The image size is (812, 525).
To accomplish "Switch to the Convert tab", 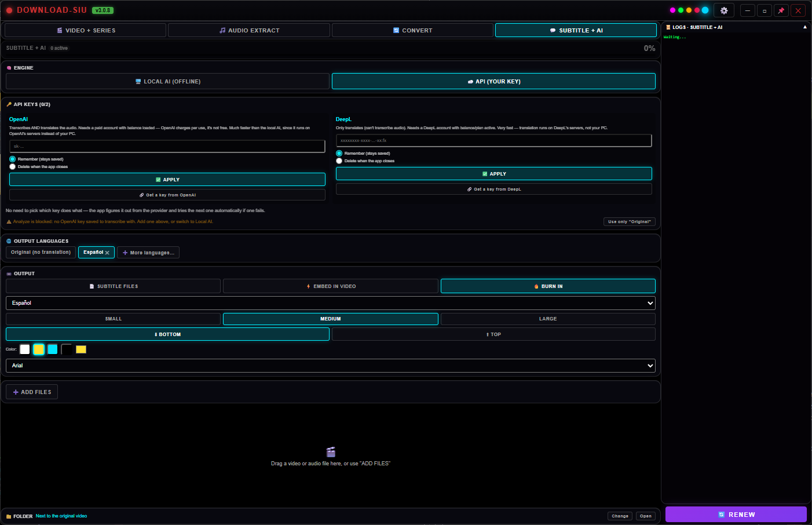I will click(x=412, y=30).
